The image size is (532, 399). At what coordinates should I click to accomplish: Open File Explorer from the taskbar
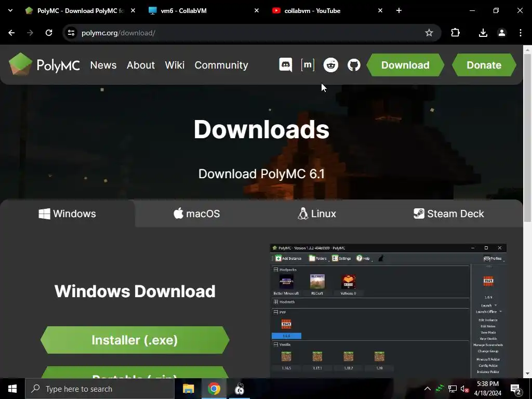pos(188,389)
